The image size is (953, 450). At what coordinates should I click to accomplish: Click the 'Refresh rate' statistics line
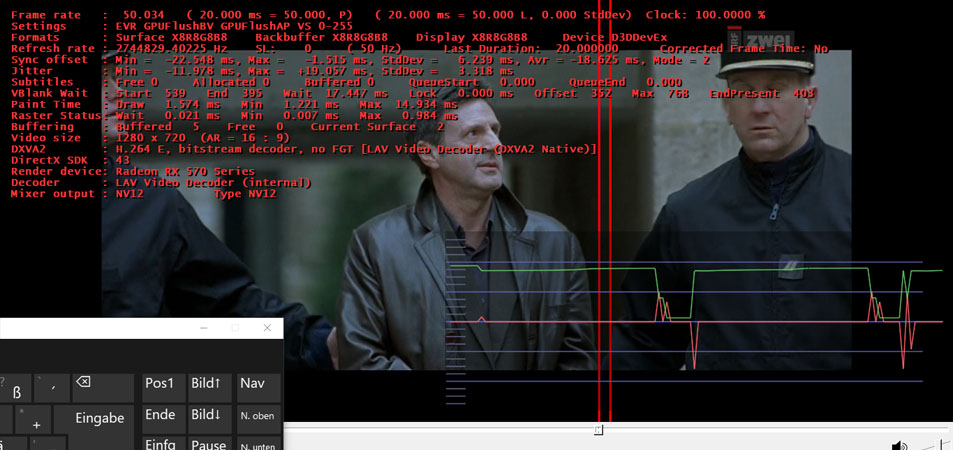click(x=419, y=49)
